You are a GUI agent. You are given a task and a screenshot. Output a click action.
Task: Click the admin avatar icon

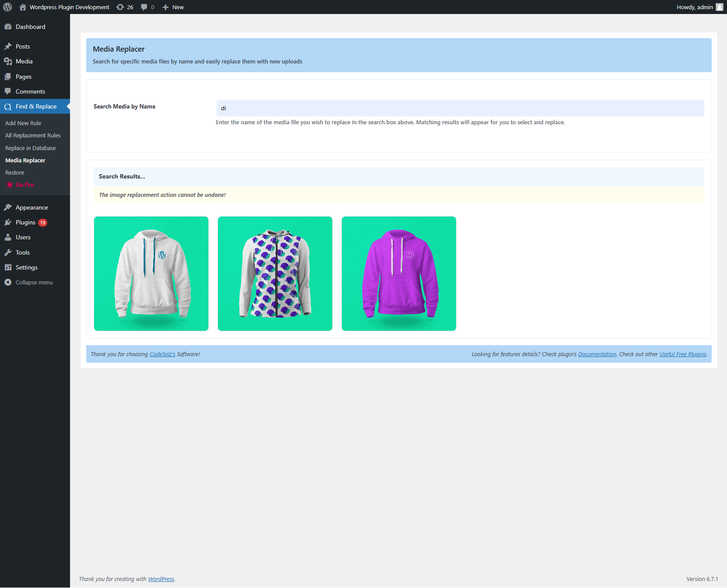[x=719, y=7]
